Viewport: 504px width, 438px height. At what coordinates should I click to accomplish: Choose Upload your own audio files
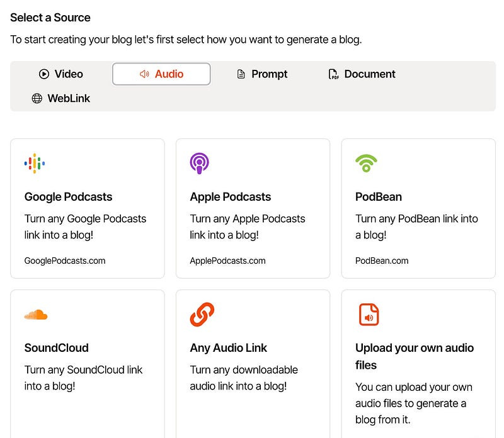[x=415, y=356]
